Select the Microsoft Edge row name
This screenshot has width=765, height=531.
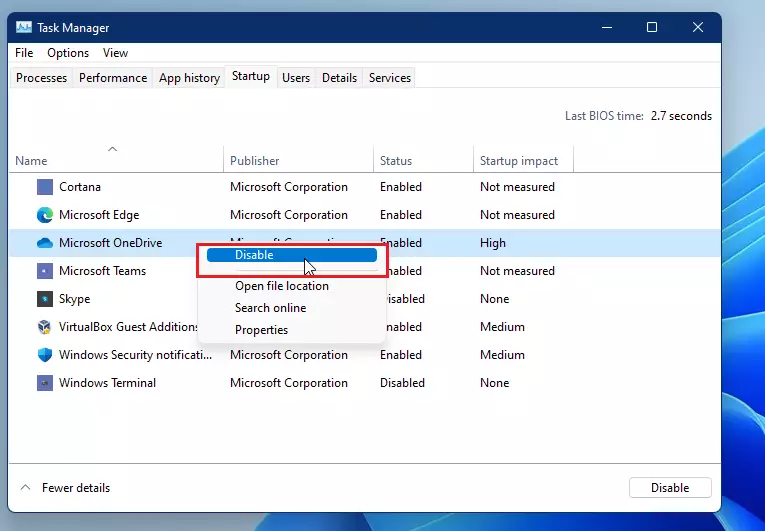(99, 215)
